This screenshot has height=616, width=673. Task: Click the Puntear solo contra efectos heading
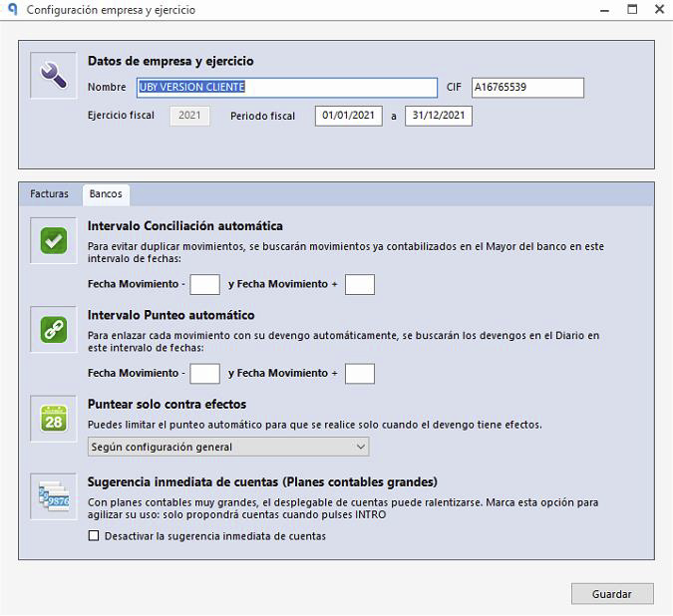(167, 404)
